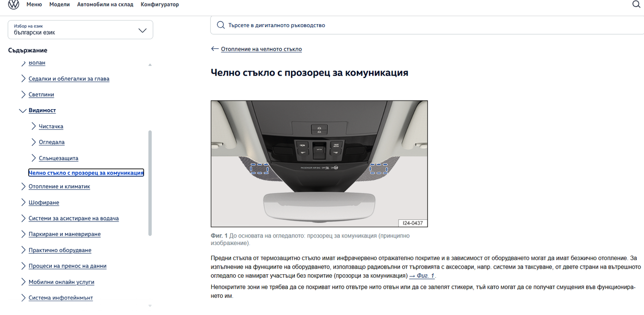644x315 pixels.
Task: Click sidebar scroll up arrow
Action: tap(150, 65)
